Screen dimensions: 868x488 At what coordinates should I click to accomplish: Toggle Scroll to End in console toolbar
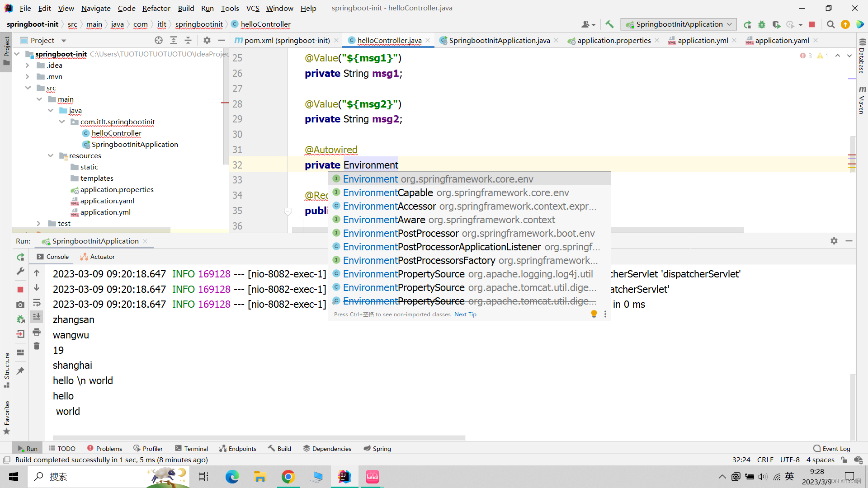point(37,316)
